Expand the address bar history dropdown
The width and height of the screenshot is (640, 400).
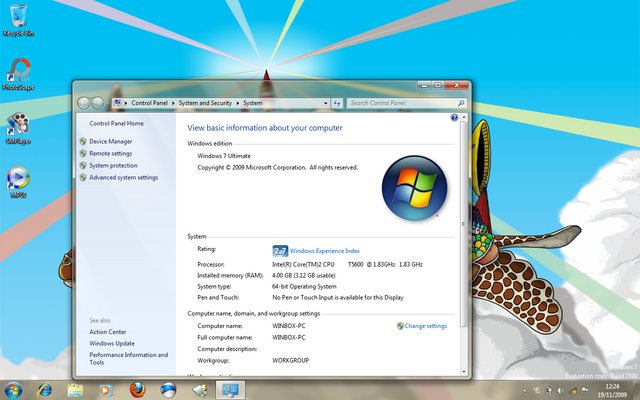[x=326, y=103]
